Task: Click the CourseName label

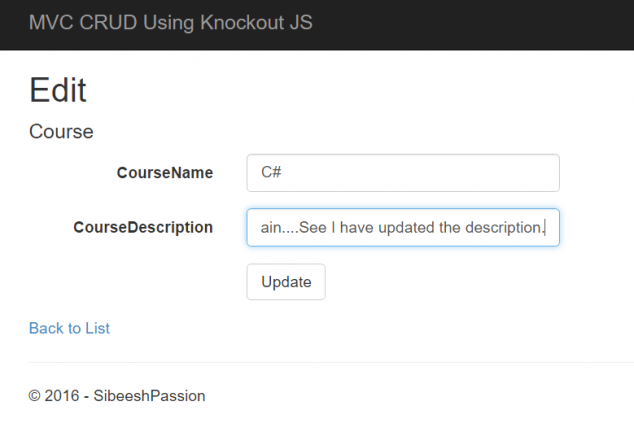Action: [165, 172]
